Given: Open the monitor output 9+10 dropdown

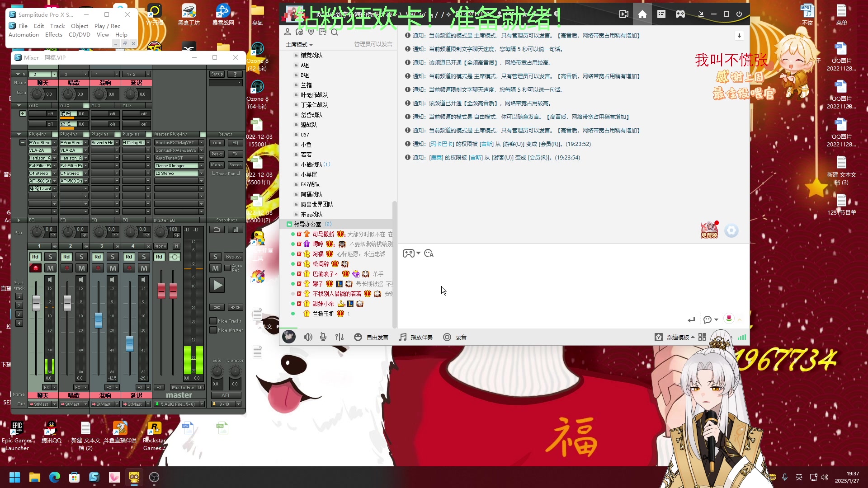Looking at the screenshot, I should [238, 404].
